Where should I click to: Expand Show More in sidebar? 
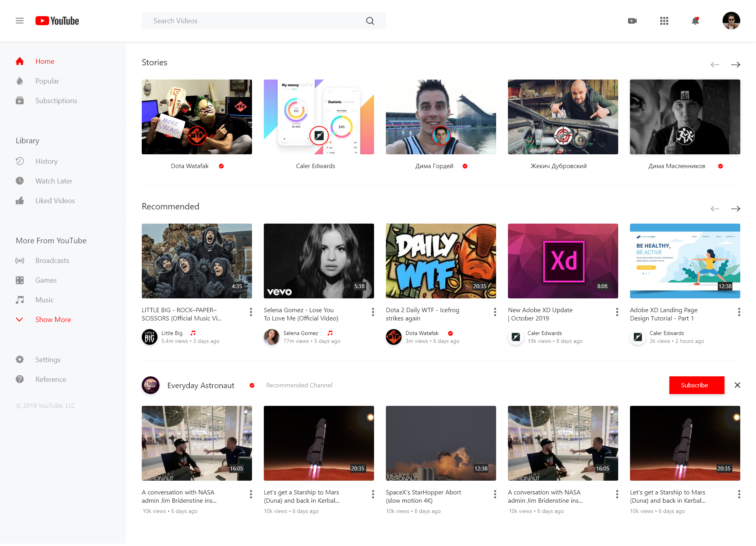point(53,319)
